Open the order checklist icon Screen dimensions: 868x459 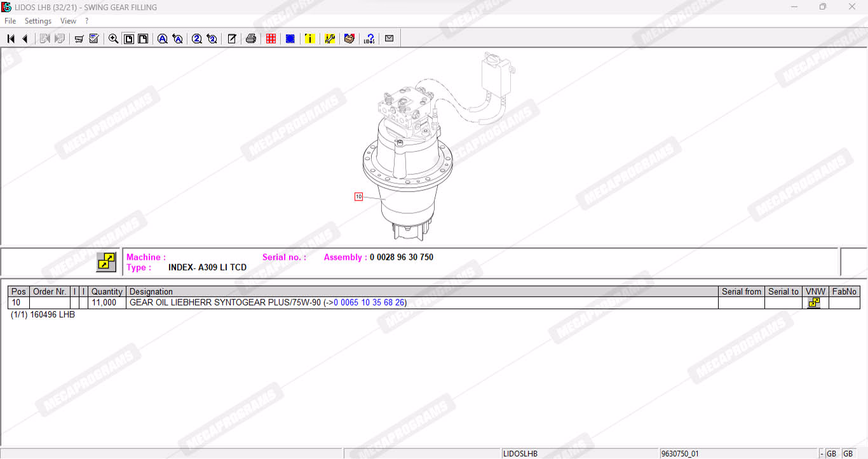coord(94,39)
